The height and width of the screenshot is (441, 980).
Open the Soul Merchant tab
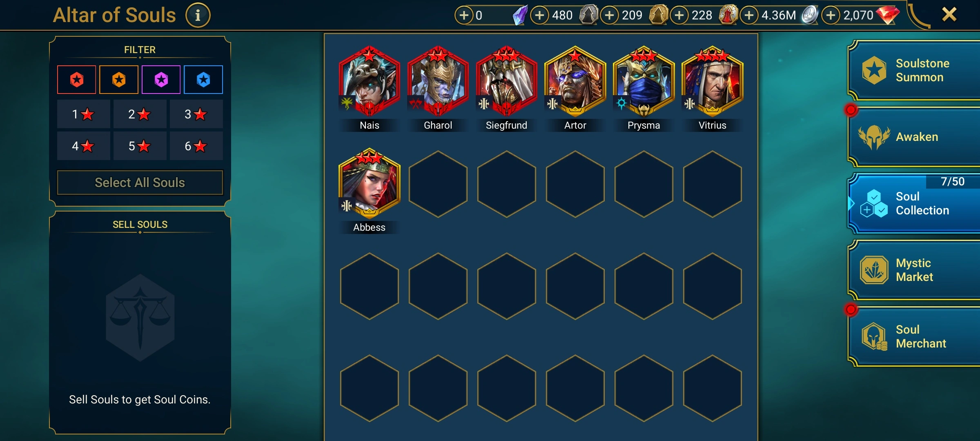pos(915,336)
